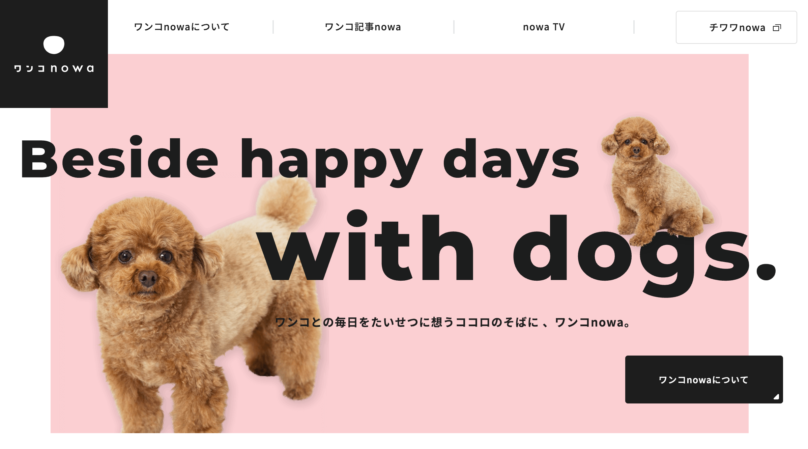Click the "days" word in the headline
Viewport: 808px width, 449px height.
click(x=511, y=161)
